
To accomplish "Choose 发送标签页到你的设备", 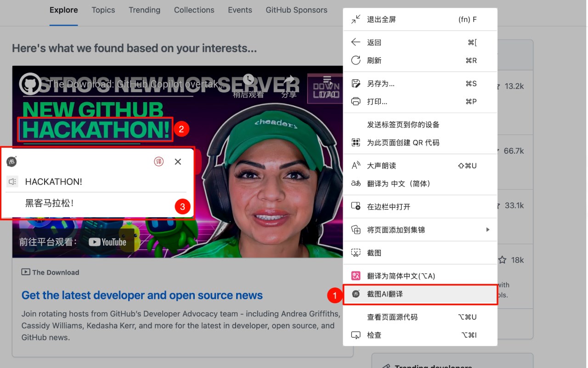I will coord(420,125).
